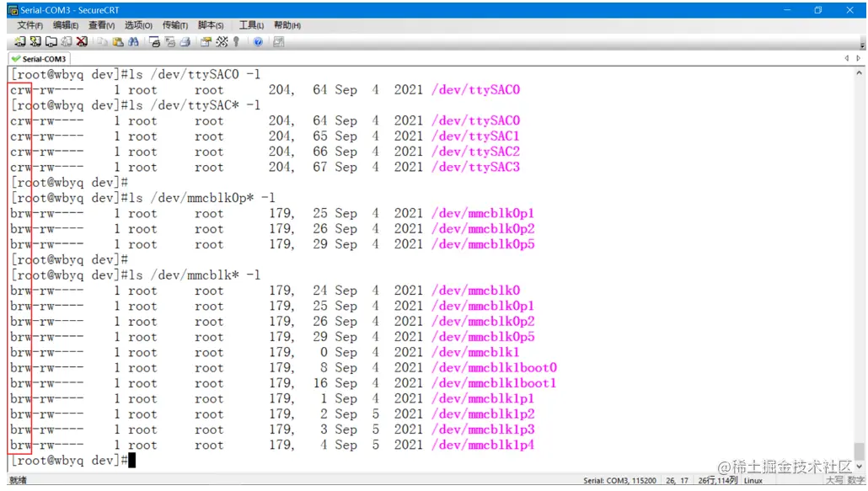The height and width of the screenshot is (491, 868).
Task: Click the Copy toolbar icon
Action: coord(103,42)
